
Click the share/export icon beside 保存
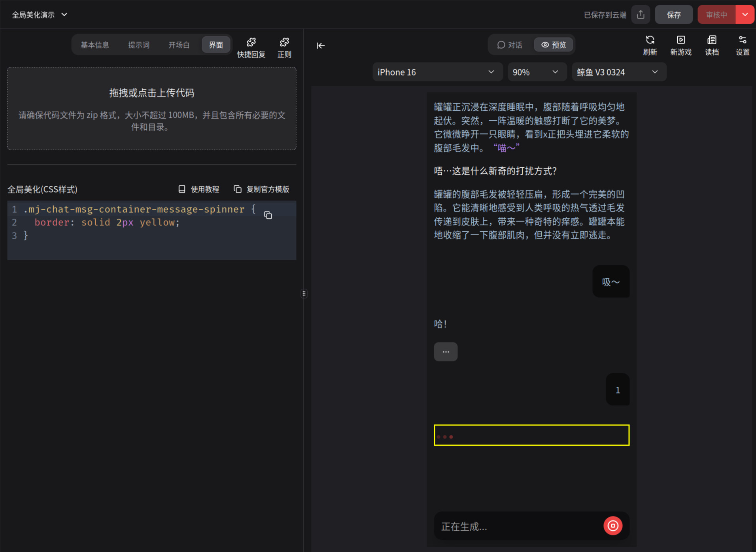click(641, 15)
